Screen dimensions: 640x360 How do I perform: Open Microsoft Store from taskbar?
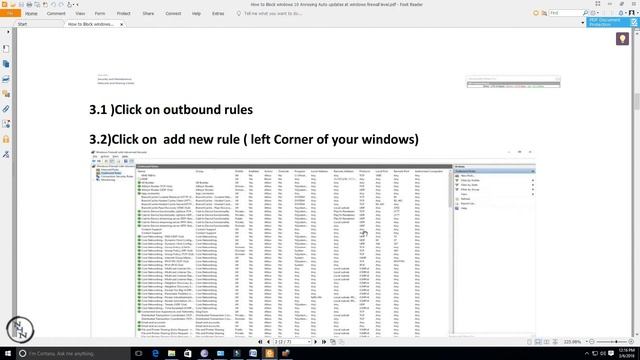tap(188, 353)
